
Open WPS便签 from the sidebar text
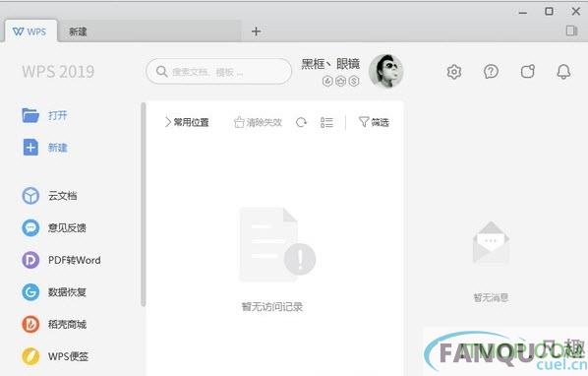pyautogui.click(x=68, y=356)
